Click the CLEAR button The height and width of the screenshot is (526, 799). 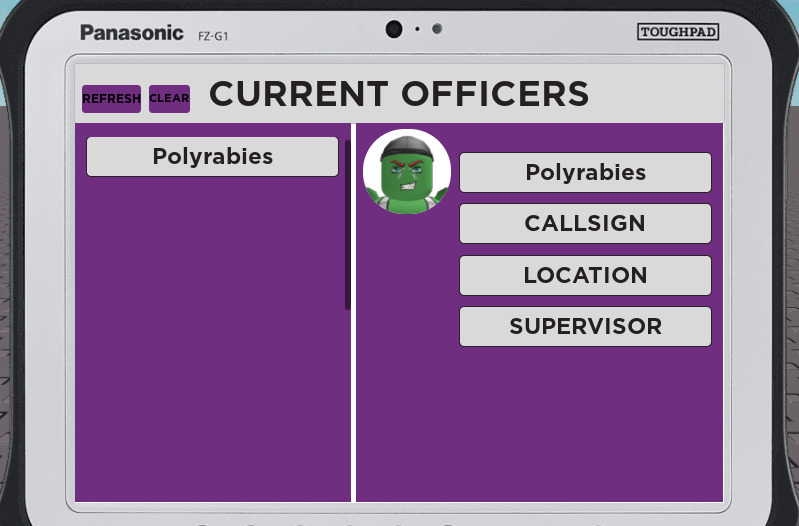coord(169,98)
